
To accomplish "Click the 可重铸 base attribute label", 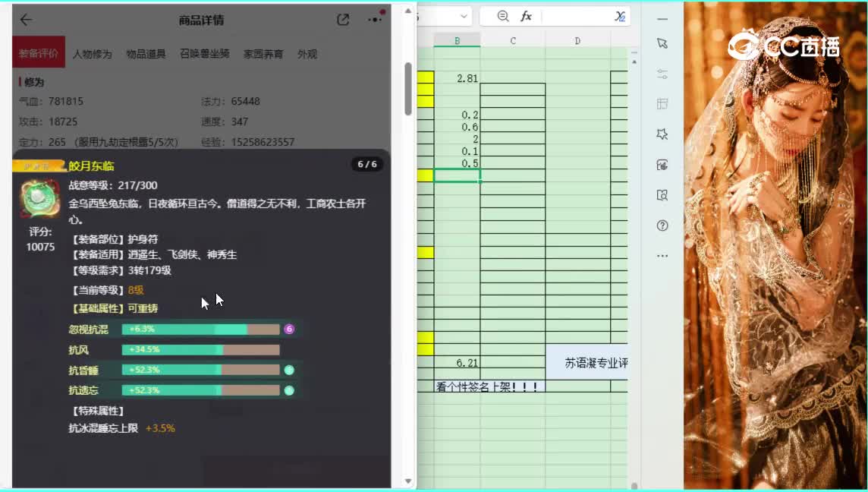I will point(143,308).
